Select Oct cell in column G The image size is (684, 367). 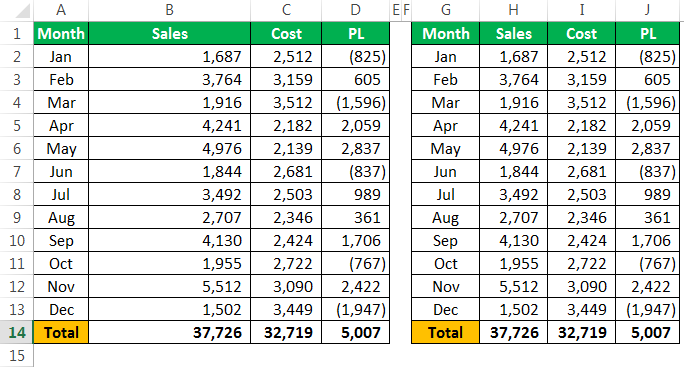tap(445, 263)
